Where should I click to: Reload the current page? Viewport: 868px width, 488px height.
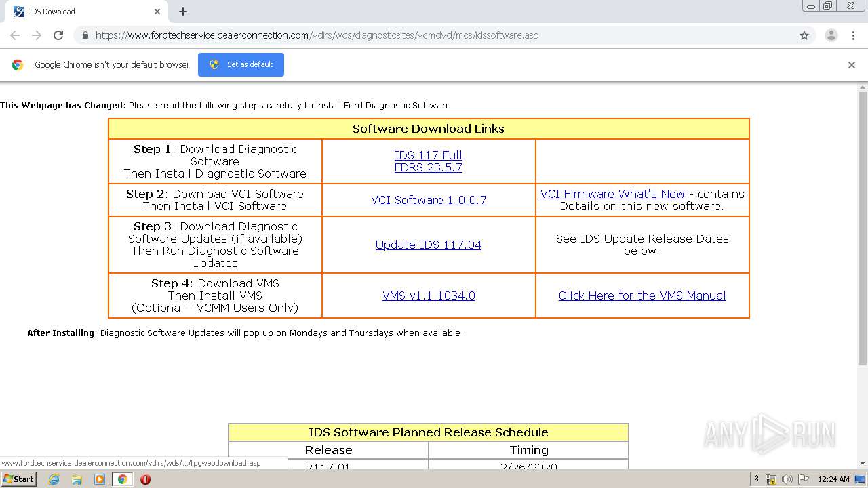point(58,35)
